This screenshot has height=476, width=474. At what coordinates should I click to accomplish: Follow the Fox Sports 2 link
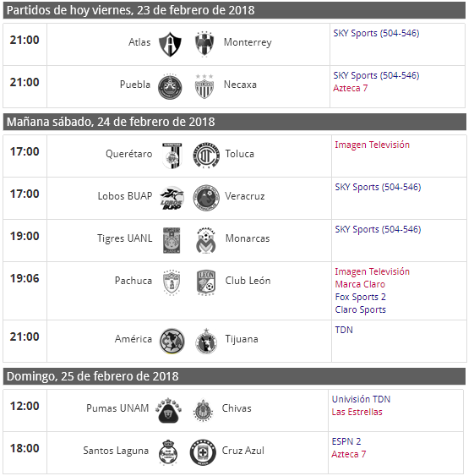click(x=360, y=297)
